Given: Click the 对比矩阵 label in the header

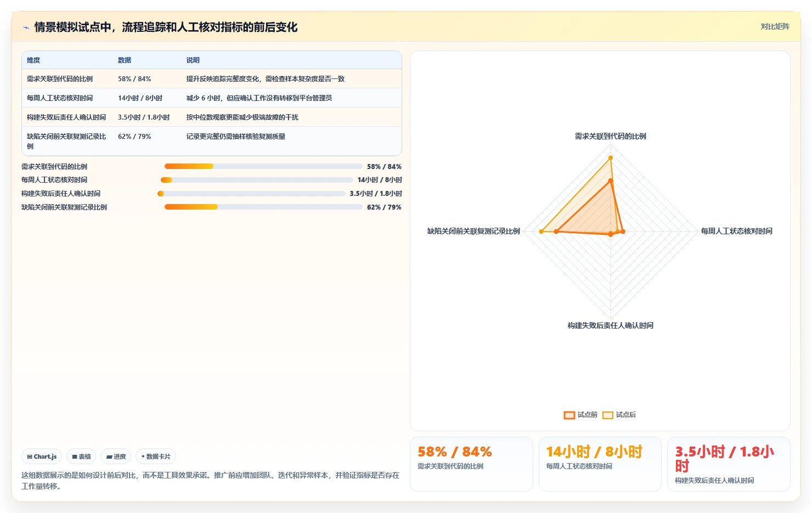Looking at the screenshot, I should (775, 26).
